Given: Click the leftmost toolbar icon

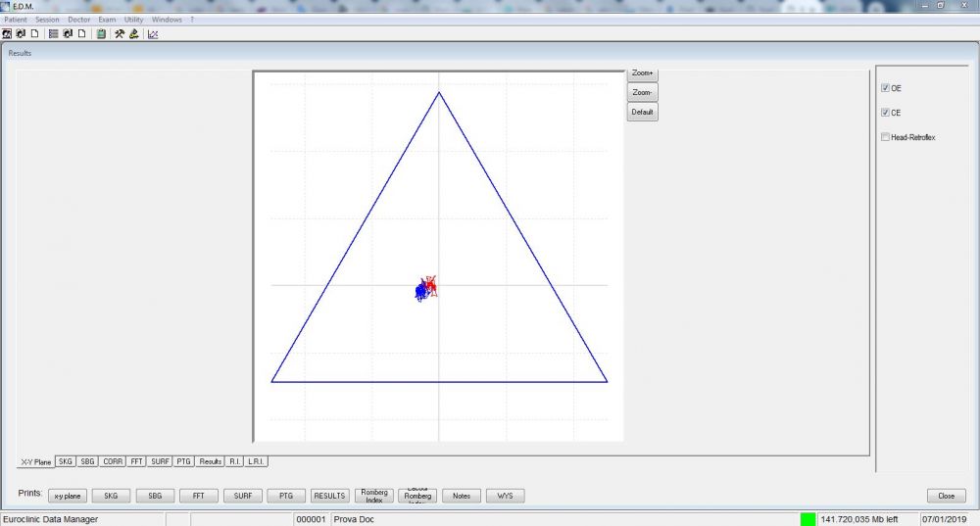Looking at the screenshot, I should 7,33.
